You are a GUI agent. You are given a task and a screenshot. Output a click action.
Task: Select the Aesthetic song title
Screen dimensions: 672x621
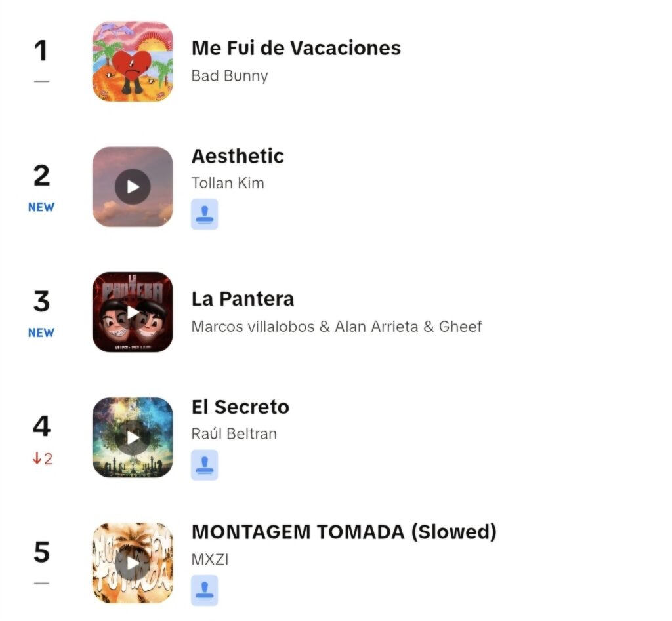click(x=238, y=156)
